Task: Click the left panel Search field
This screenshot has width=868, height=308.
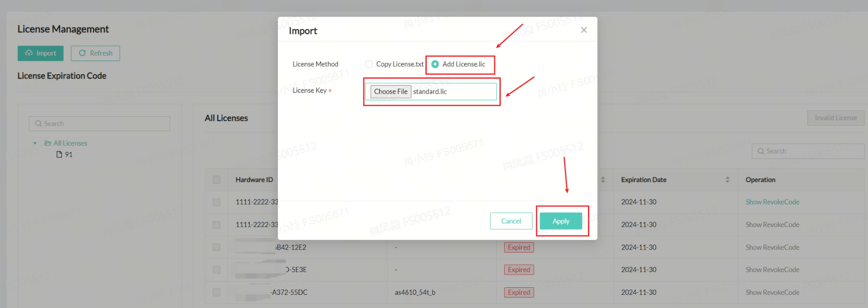Action: coord(99,124)
